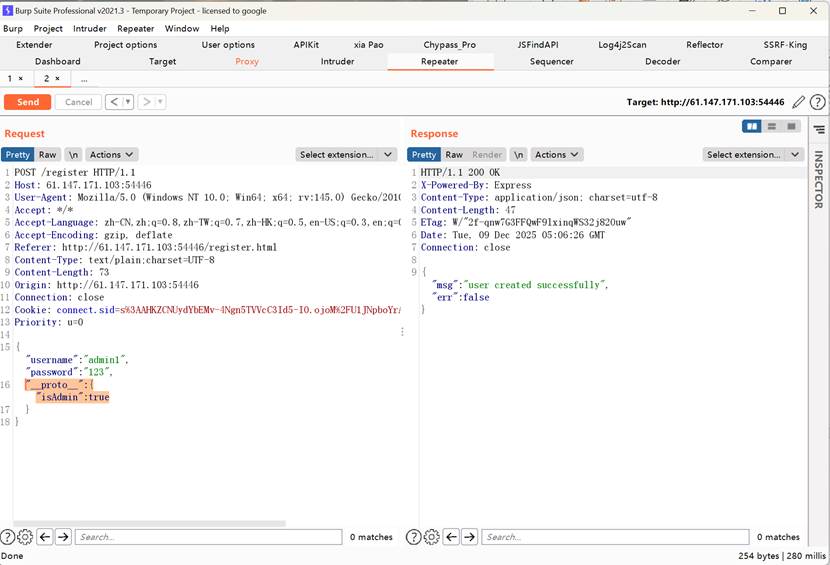Screen dimensions: 830x565
Task: Open the Burp menu
Action: tap(13, 29)
